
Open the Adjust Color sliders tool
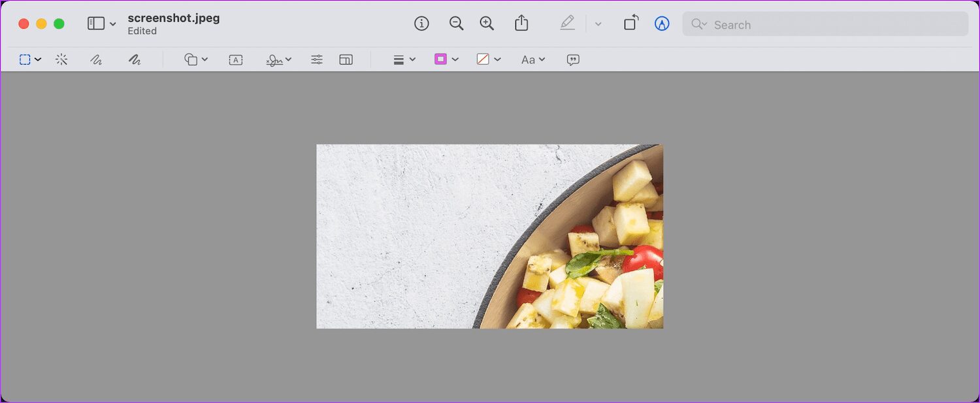317,59
